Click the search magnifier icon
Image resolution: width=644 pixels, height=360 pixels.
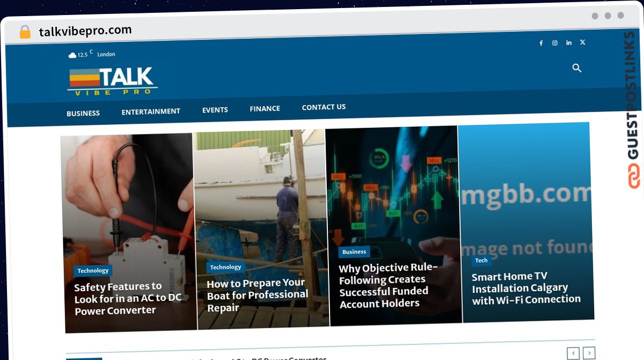click(577, 68)
